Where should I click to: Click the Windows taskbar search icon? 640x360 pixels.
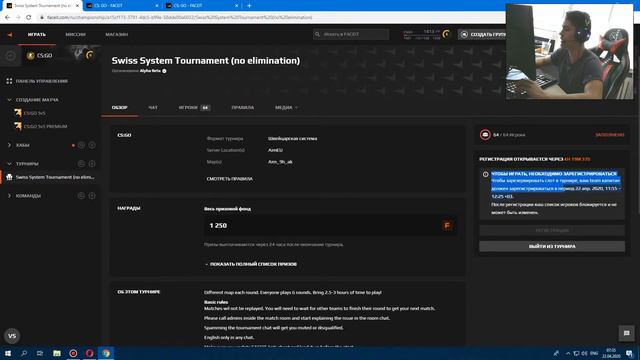pos(24,353)
